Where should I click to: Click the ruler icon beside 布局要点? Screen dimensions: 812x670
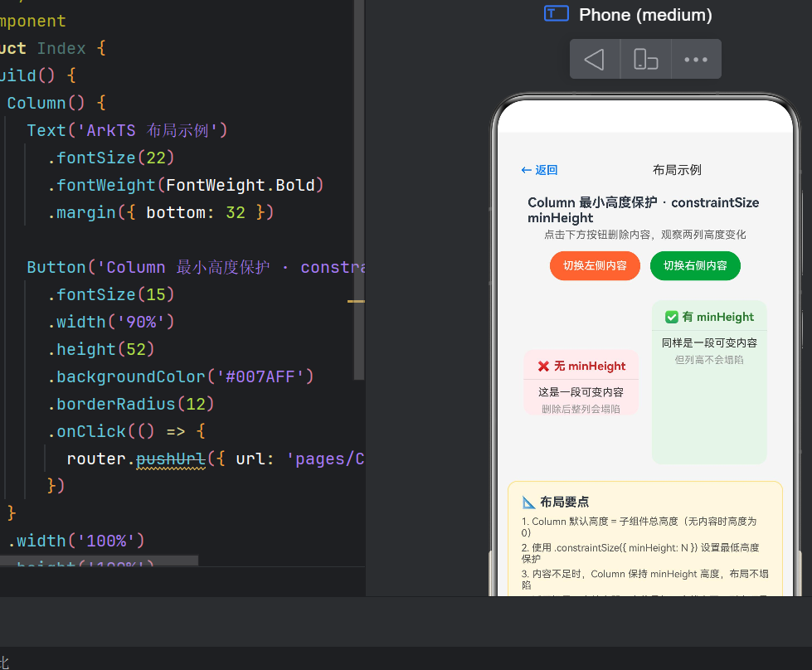click(528, 502)
